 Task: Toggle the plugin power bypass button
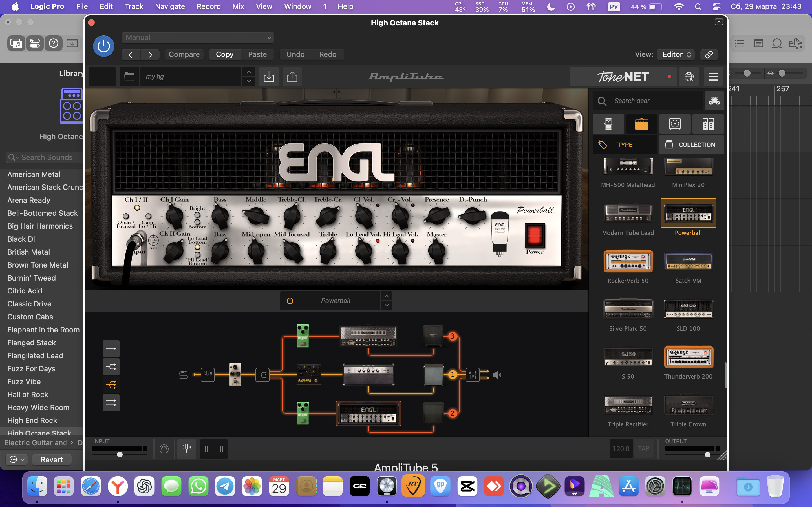[103, 46]
